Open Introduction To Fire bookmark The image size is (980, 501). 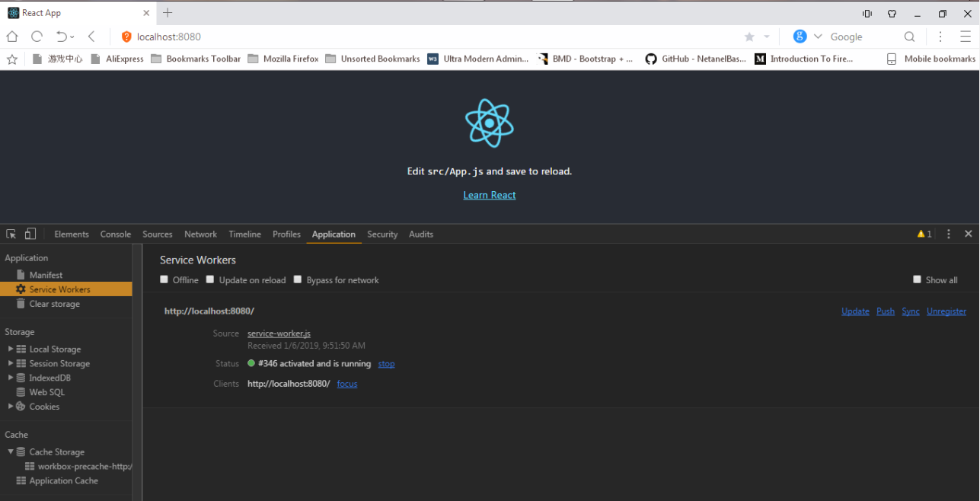point(803,59)
